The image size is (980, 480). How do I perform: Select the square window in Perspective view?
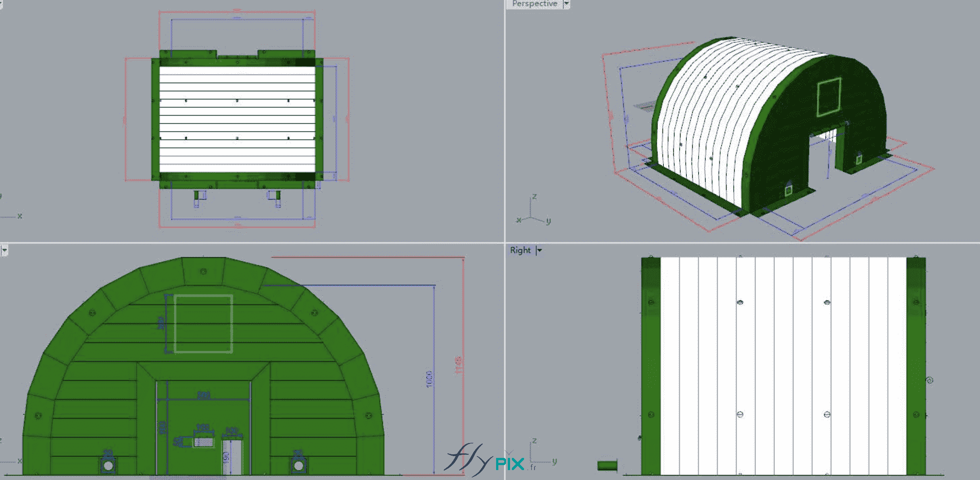click(829, 97)
